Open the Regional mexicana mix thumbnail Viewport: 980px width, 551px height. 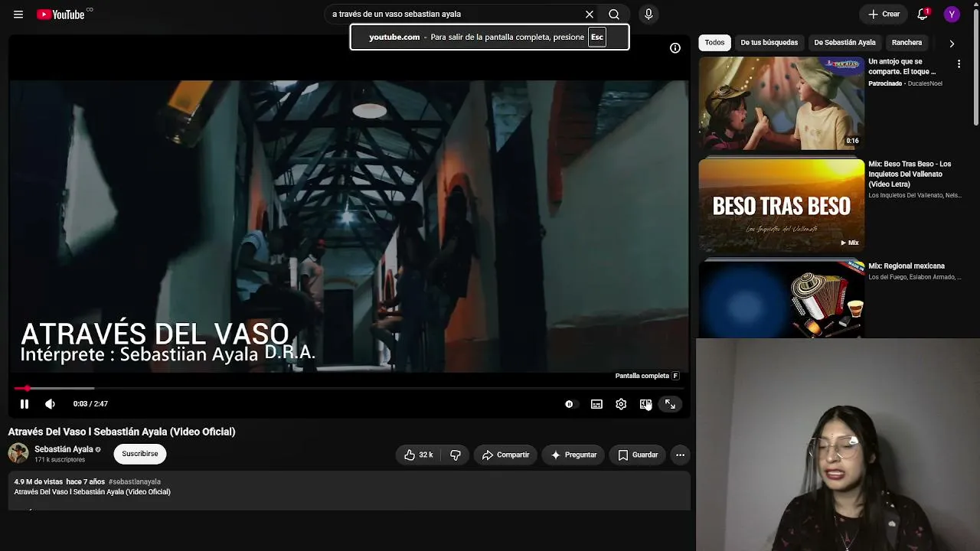(x=781, y=299)
